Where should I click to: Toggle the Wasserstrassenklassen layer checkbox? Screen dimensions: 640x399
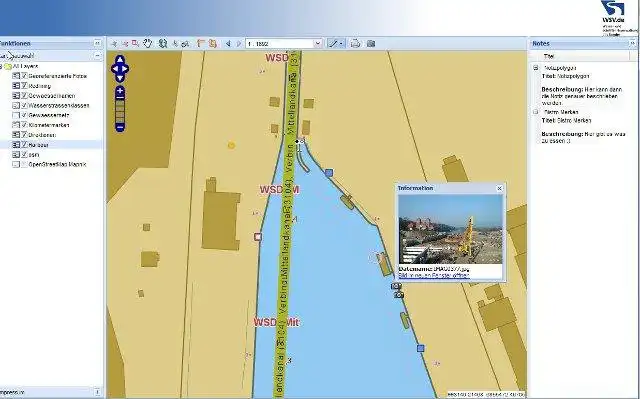pyautogui.click(x=24, y=105)
